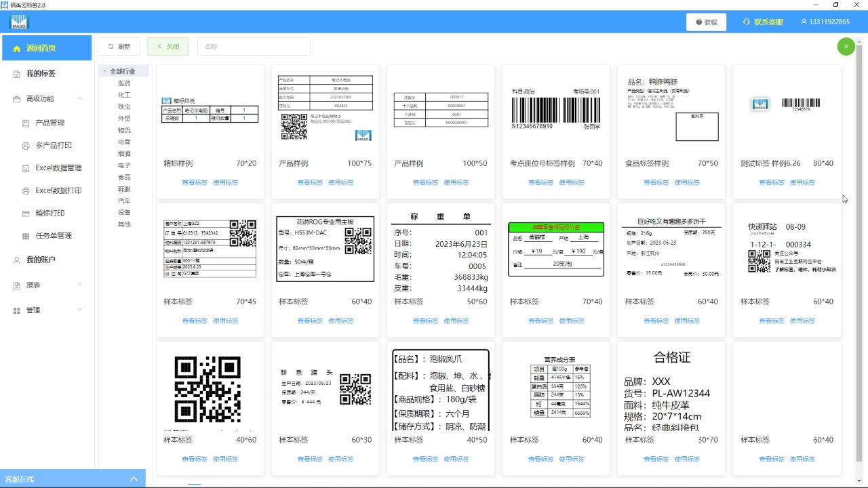The width and height of the screenshot is (868, 488).
Task: Collapse the 客服在线 panel
Action: click(x=133, y=478)
